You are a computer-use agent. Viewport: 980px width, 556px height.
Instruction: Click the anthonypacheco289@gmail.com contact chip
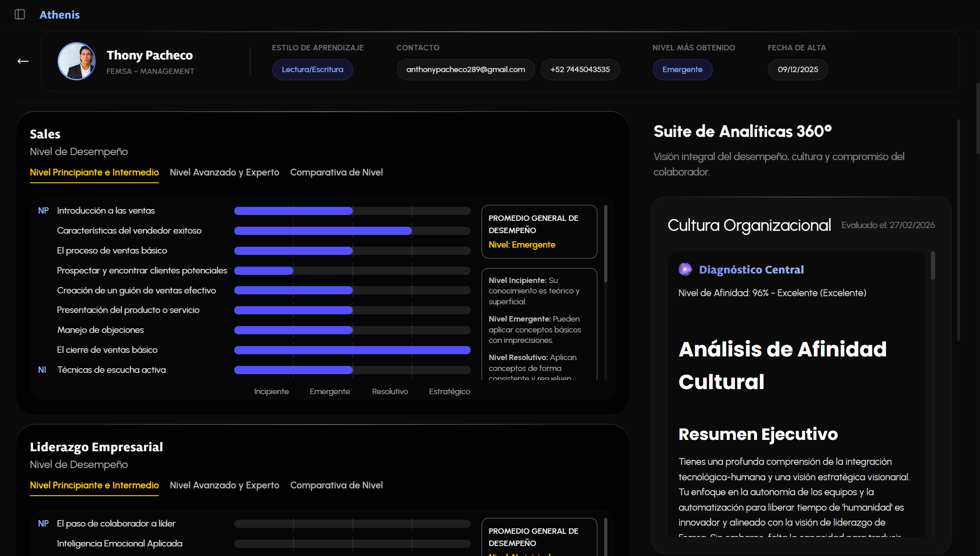(x=466, y=69)
